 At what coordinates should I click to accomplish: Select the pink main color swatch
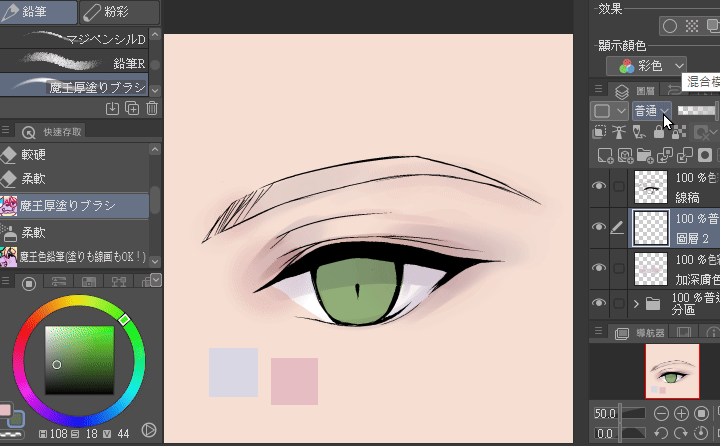[5, 409]
